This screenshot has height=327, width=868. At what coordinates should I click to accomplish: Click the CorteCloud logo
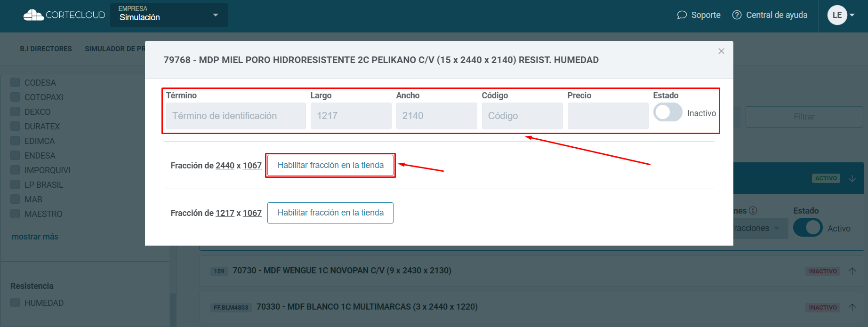click(x=64, y=15)
